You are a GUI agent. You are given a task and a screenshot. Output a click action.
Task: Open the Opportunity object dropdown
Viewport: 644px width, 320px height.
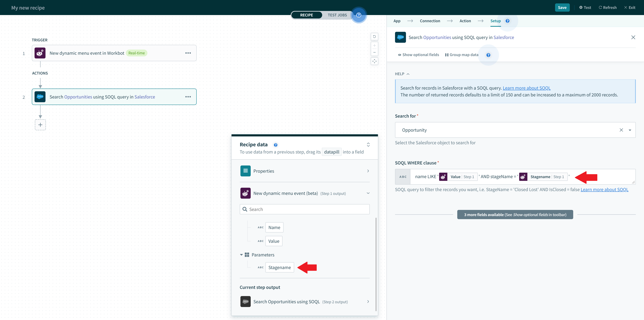[630, 130]
